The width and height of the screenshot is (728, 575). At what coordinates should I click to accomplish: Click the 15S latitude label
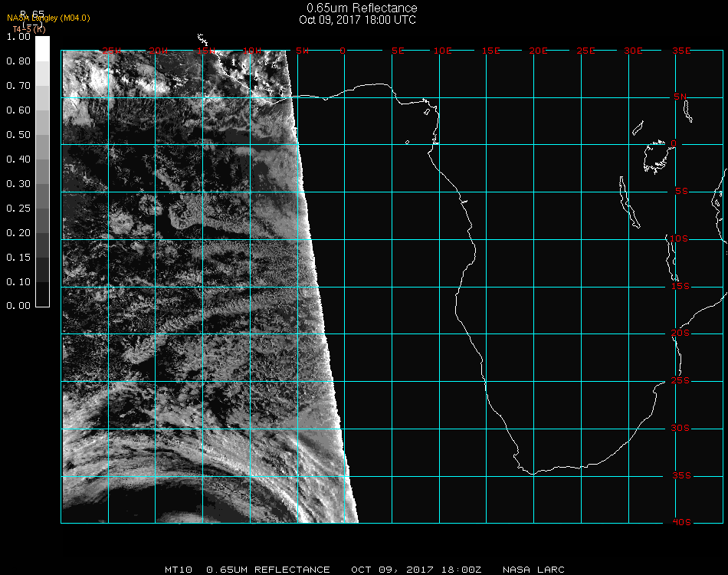point(680,286)
